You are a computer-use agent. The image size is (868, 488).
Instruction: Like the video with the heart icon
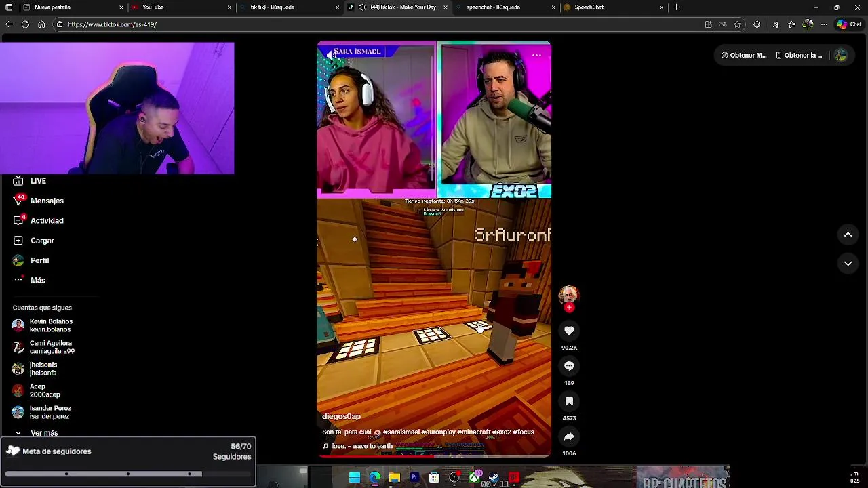point(569,331)
